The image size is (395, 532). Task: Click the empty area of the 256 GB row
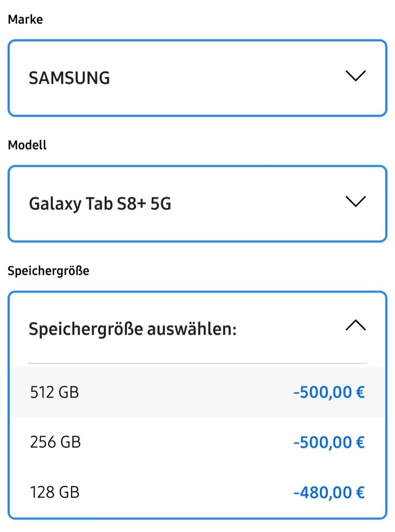point(187,442)
